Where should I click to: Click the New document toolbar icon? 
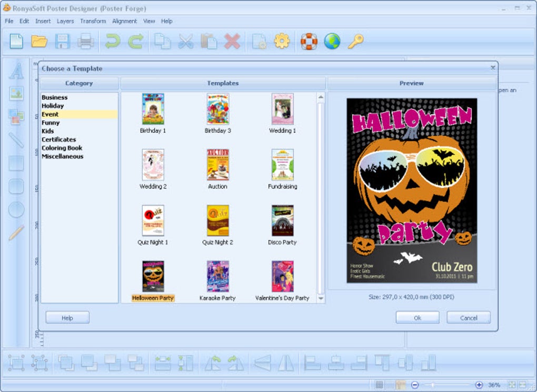pyautogui.click(x=16, y=42)
